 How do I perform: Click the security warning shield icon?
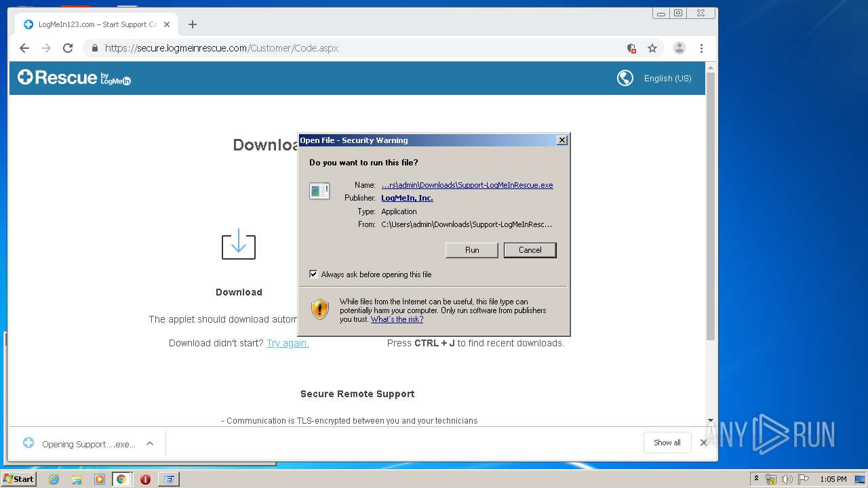(320, 310)
